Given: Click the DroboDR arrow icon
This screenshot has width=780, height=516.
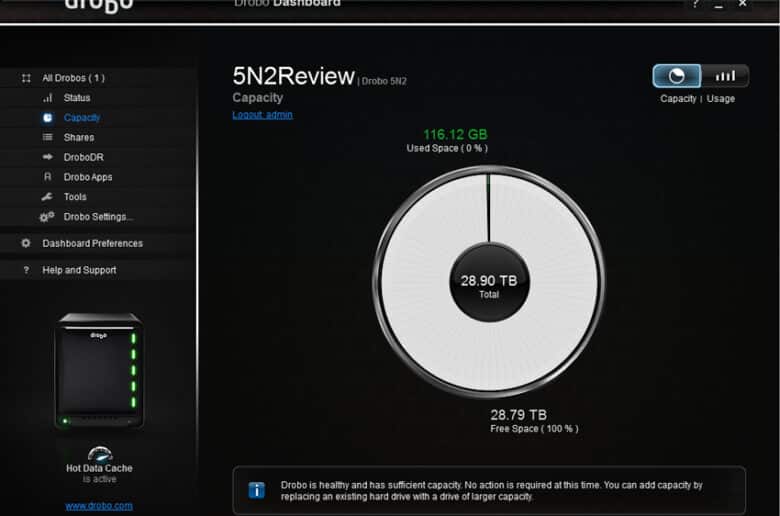Looking at the screenshot, I should coord(47,157).
